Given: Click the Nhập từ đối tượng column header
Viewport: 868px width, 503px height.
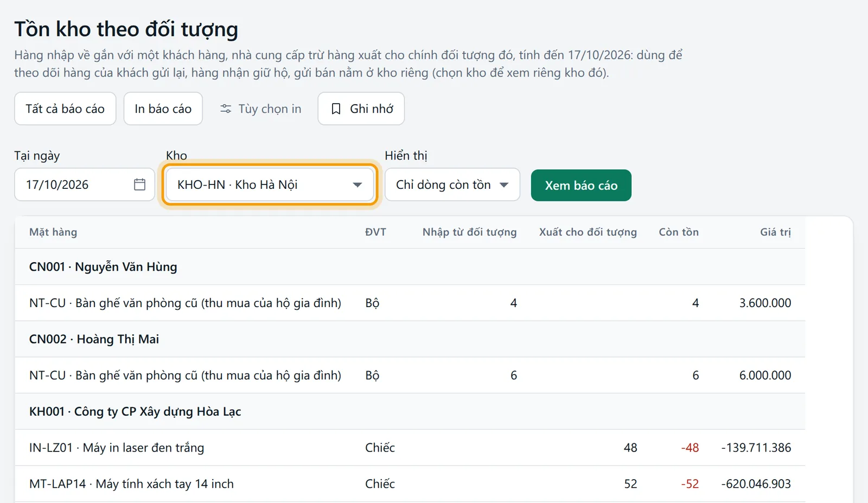Looking at the screenshot, I should click(x=469, y=232).
